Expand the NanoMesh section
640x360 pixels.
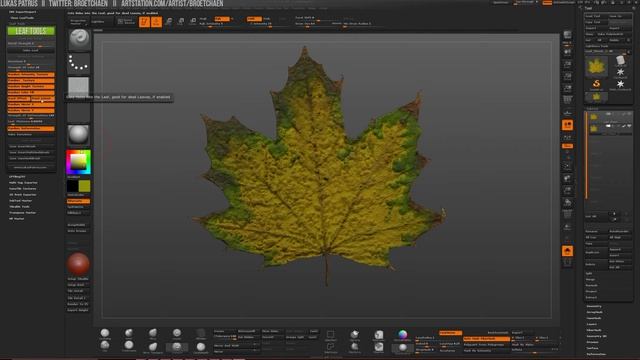(594, 318)
